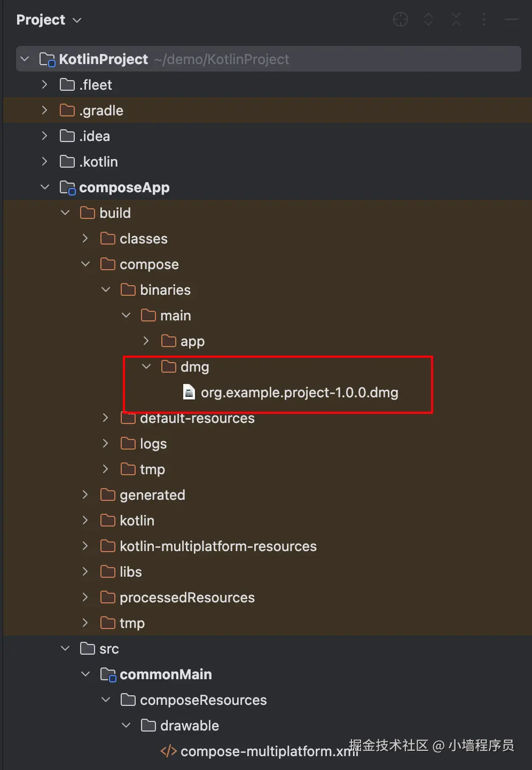Screen dimensions: 532x770
Task: Click the Select Opened File crosshair icon
Action: tap(401, 20)
